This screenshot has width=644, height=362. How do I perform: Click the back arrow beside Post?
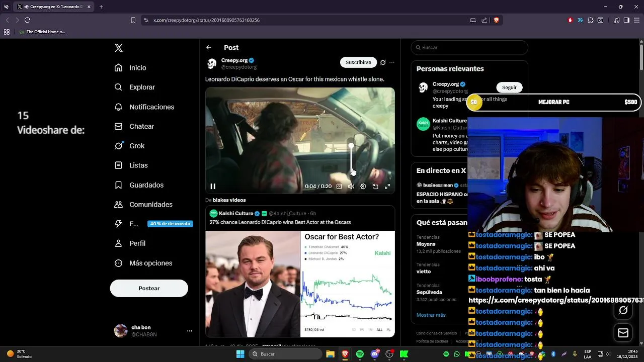pyautogui.click(x=209, y=47)
